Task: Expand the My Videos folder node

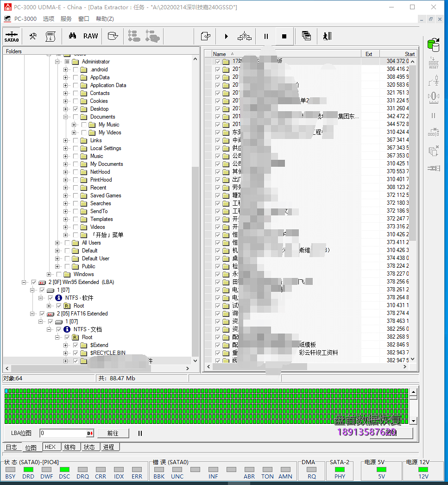Action: click(x=74, y=132)
